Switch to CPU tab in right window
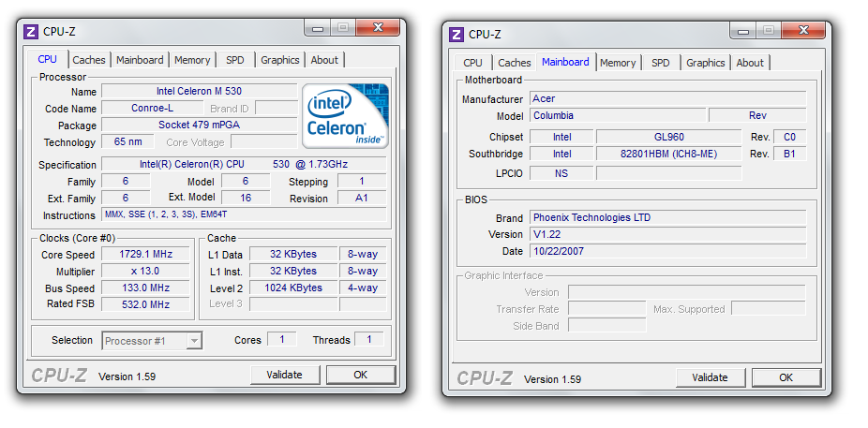The height and width of the screenshot is (428, 868). [472, 63]
